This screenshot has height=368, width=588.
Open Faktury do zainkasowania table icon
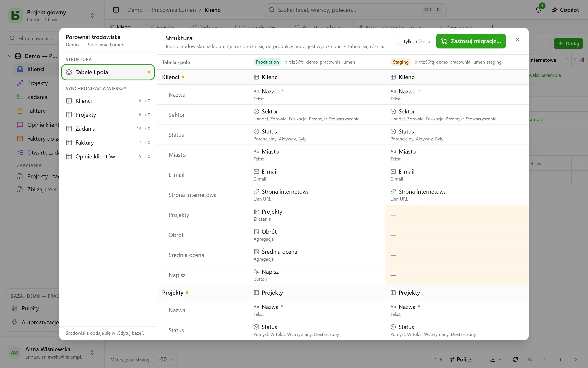(20, 138)
